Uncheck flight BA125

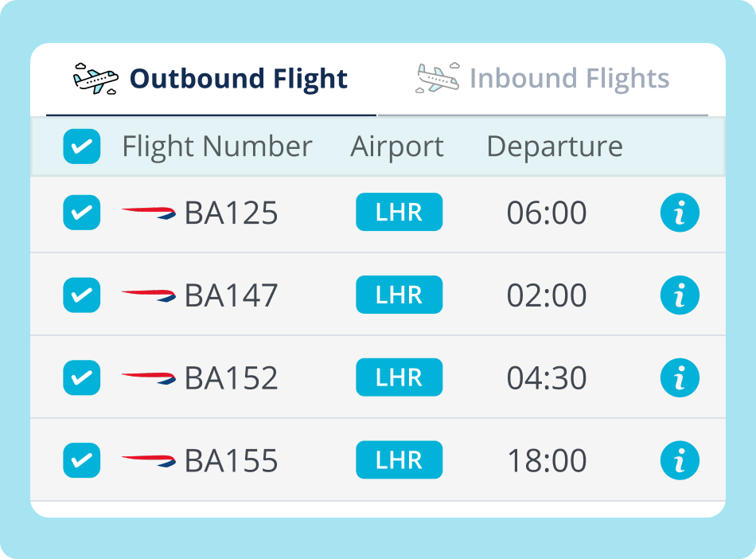(x=81, y=213)
